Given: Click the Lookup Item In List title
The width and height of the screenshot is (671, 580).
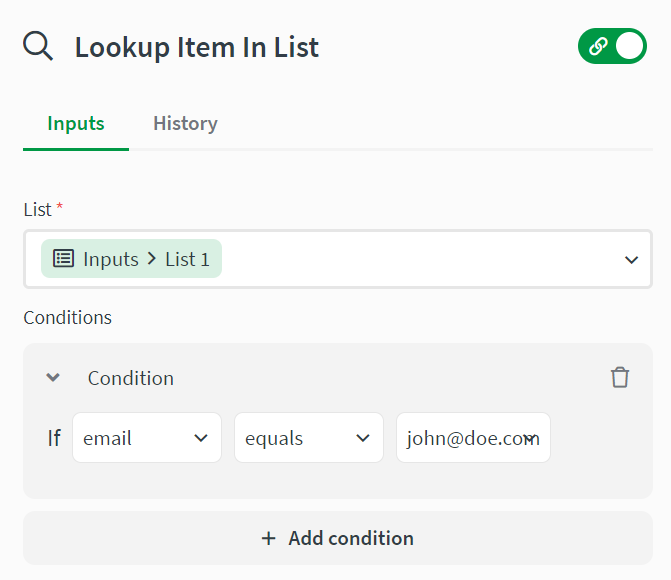Looking at the screenshot, I should tap(197, 47).
